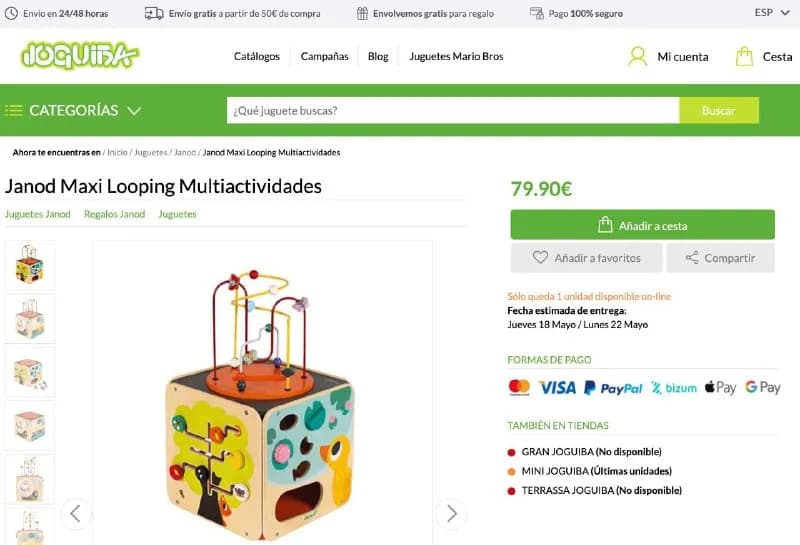Click the PayPal payment logo
This screenshot has width=800, height=545.
(x=613, y=388)
